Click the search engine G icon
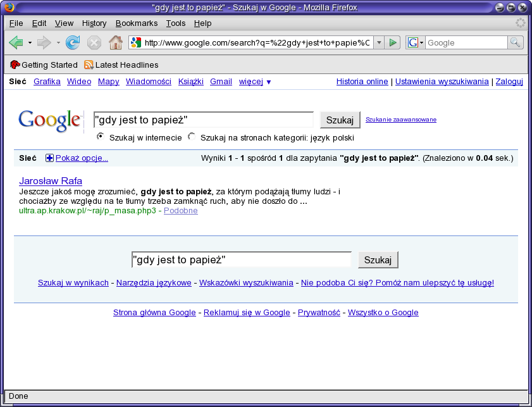Viewport: 532px width, 407px height. (x=412, y=43)
